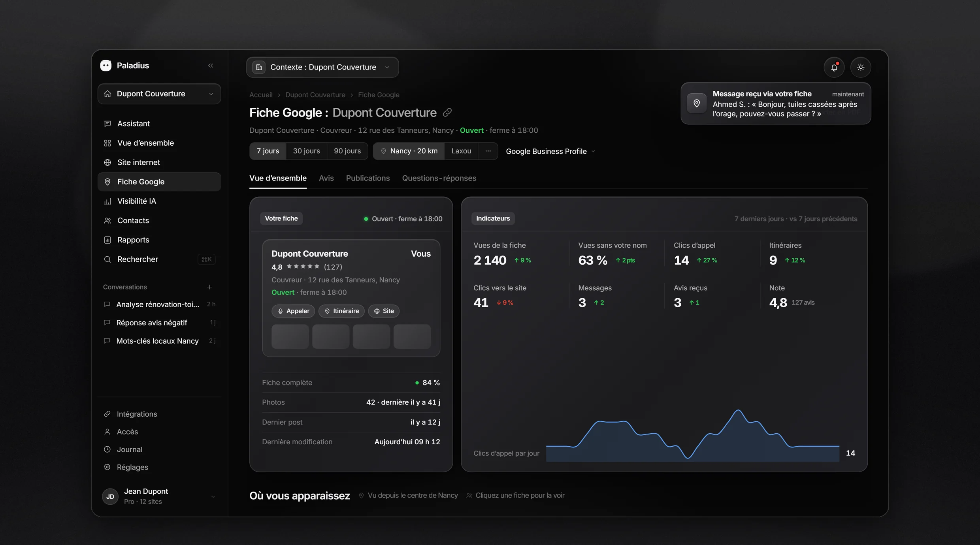Open Site internet in the sidebar
This screenshot has height=545, width=980.
click(x=159, y=162)
